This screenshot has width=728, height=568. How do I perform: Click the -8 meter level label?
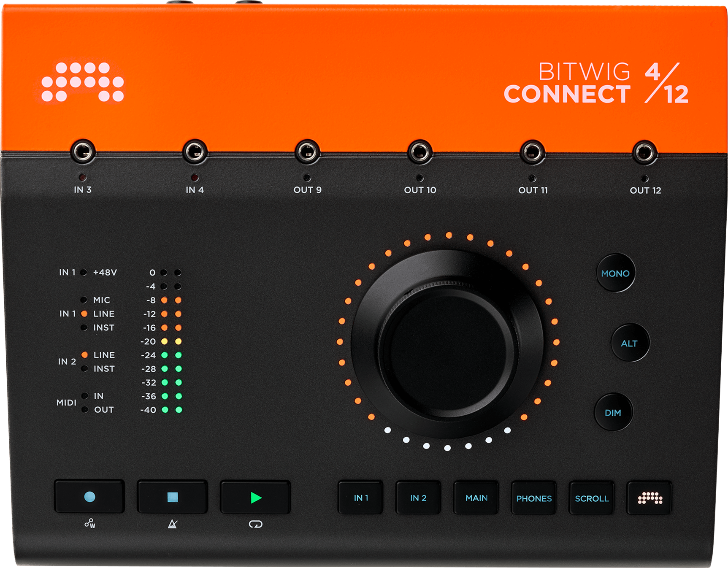coord(151,300)
